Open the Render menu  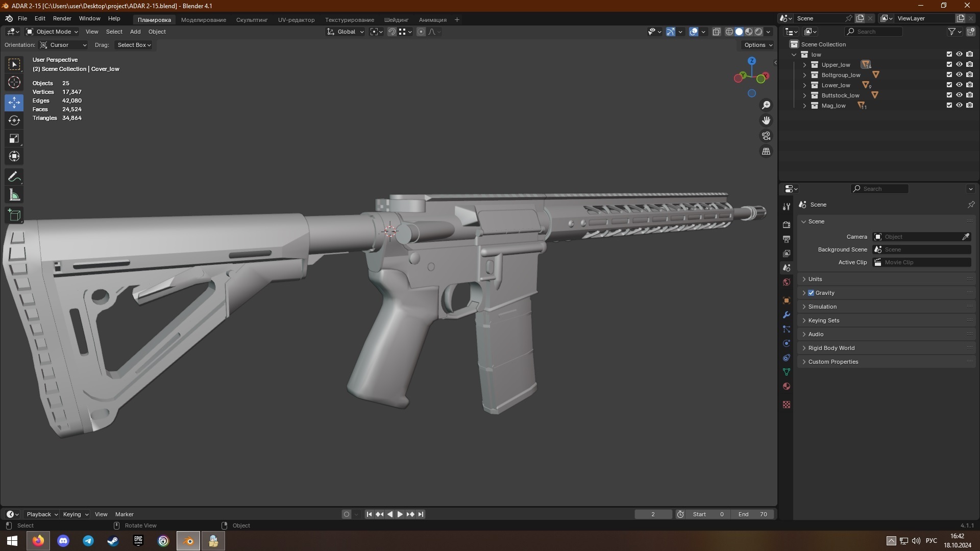pos(62,18)
